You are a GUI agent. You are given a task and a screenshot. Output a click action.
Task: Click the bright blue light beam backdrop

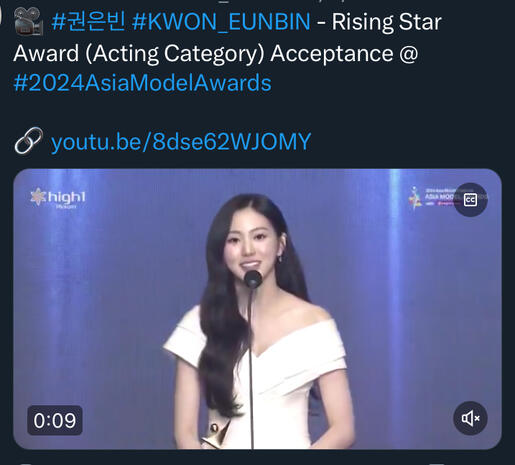tap(395, 300)
